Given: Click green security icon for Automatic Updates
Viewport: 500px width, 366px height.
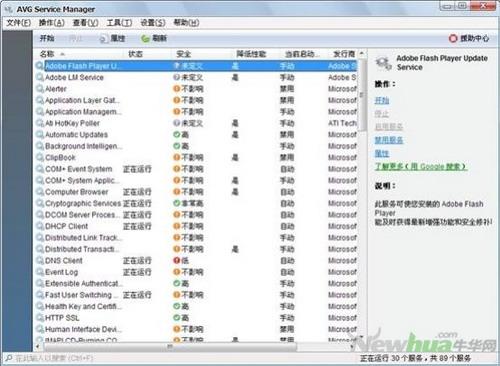Looking at the screenshot, I should click(177, 134).
